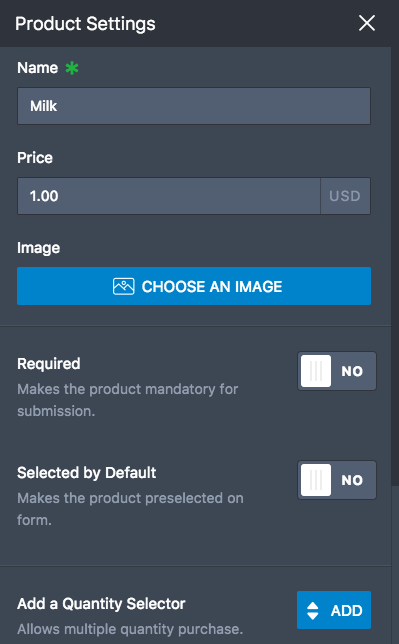Click the white handle of the Required toggle
399x644 pixels.
[x=316, y=371]
